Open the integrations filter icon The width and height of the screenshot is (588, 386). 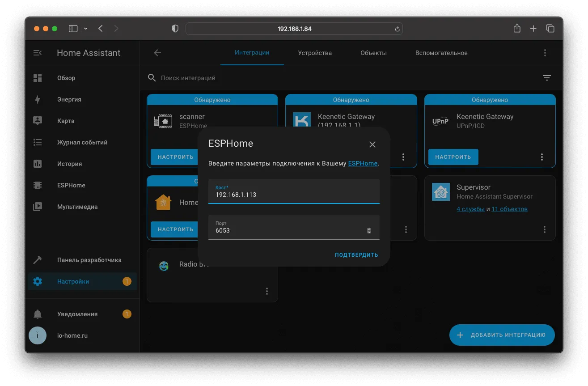547,78
